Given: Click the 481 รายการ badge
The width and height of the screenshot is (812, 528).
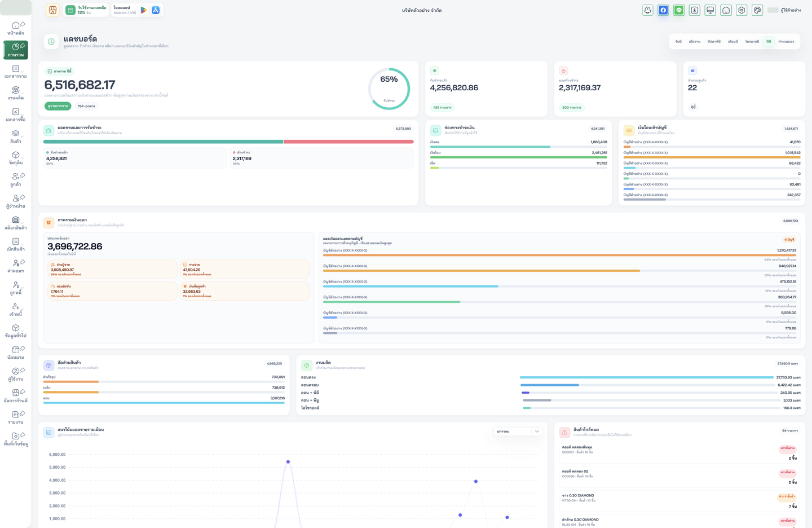Looking at the screenshot, I should click(443, 107).
